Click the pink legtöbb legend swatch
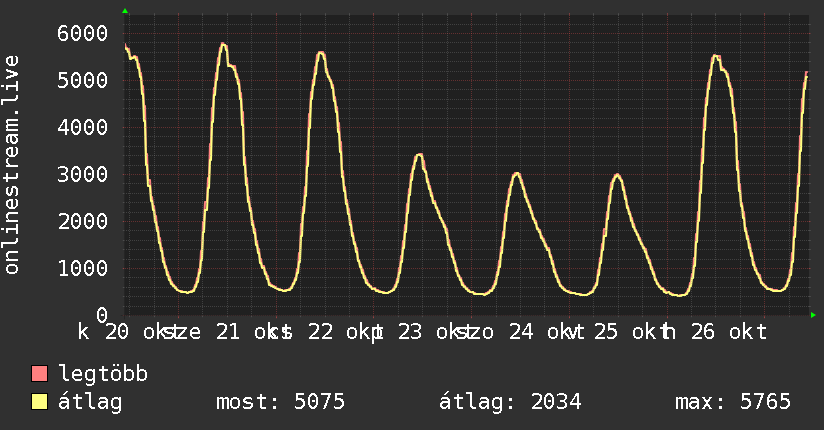 pyautogui.click(x=39, y=373)
